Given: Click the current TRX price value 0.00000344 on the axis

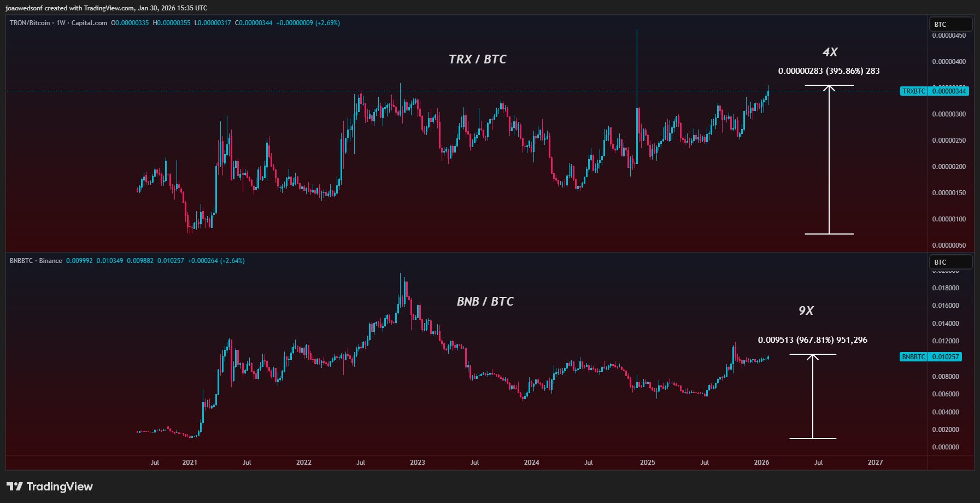Looking at the screenshot, I should [x=949, y=91].
